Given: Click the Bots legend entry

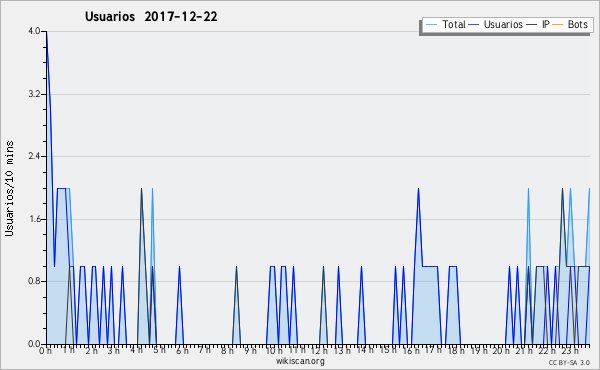Looking at the screenshot, I should click(570, 24).
